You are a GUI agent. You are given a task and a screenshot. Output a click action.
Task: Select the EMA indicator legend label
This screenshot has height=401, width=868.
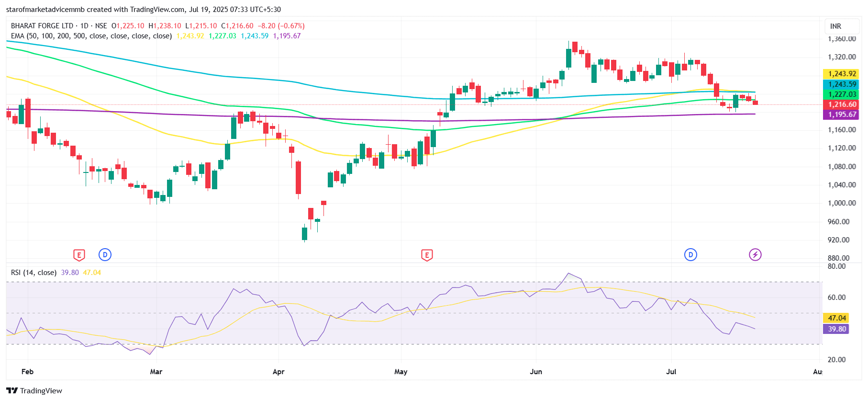point(91,36)
